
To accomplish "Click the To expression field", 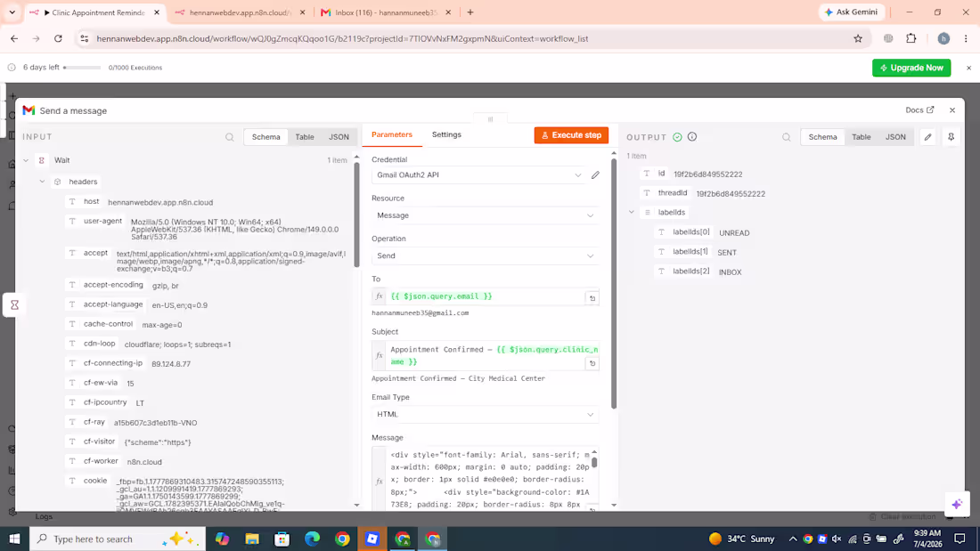I will point(486,296).
